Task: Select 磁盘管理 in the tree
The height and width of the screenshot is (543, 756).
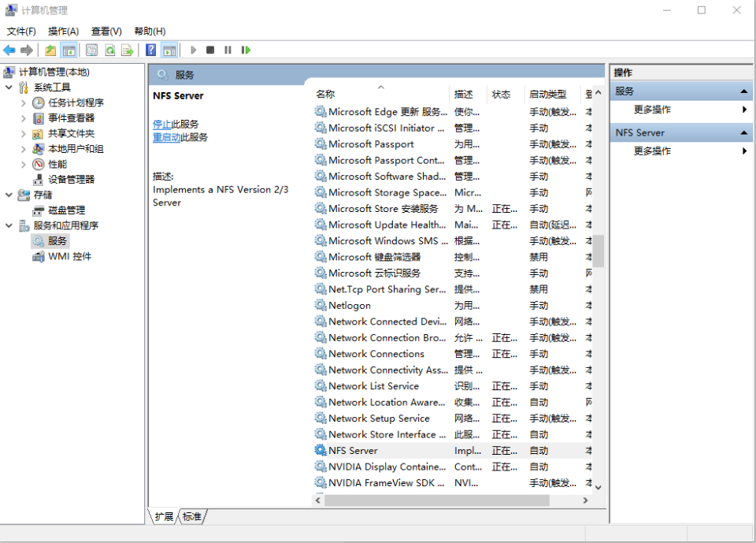Action: 66,210
